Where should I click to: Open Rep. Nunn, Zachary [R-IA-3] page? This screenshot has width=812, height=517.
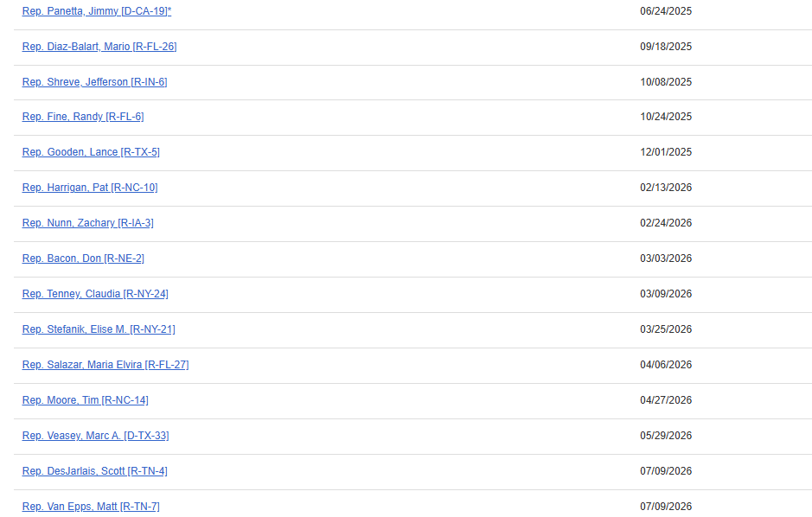[x=88, y=223]
